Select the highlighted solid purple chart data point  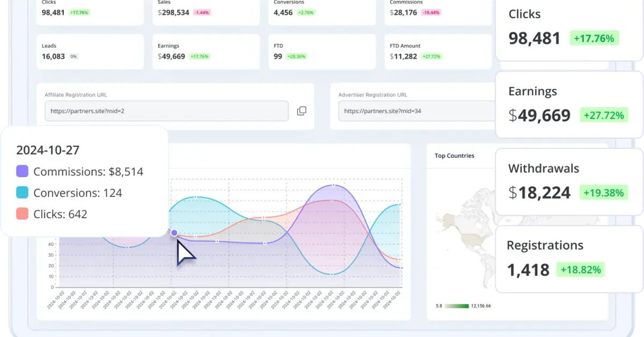pos(174,233)
